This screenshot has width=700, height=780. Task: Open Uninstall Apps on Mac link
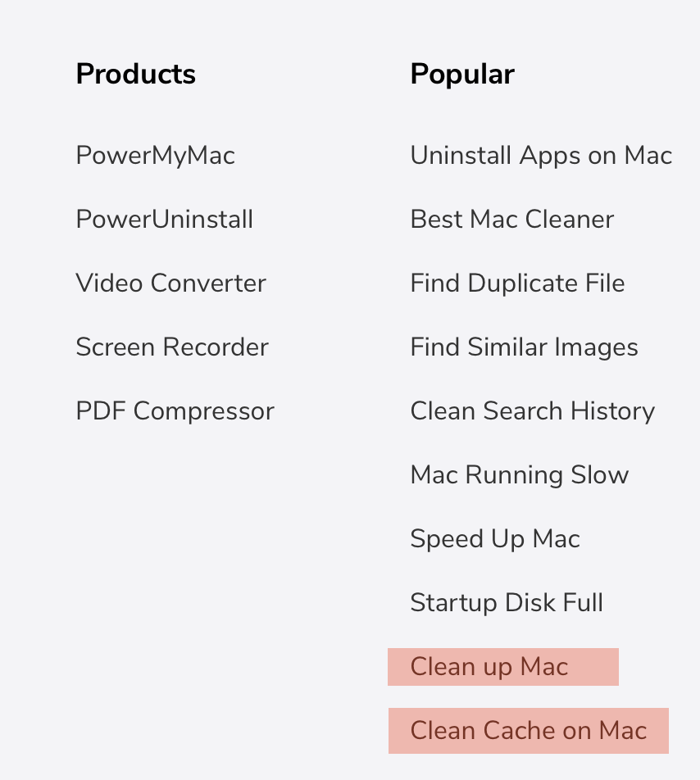click(x=541, y=156)
